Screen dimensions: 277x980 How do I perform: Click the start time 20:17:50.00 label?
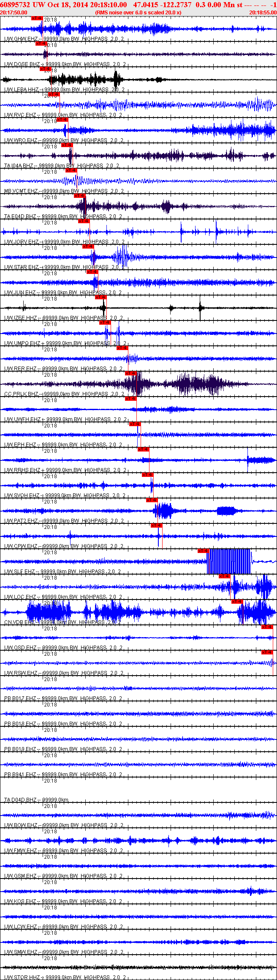pyautogui.click(x=14, y=13)
